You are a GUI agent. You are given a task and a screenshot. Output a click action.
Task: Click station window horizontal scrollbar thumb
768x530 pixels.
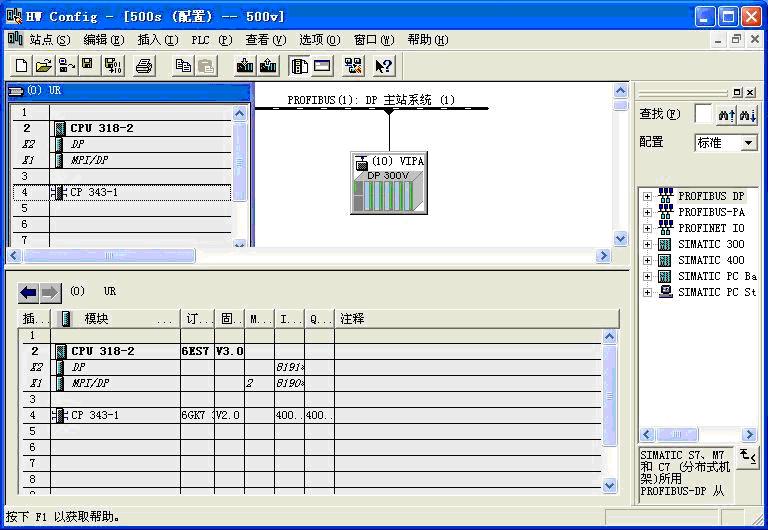click(109, 256)
